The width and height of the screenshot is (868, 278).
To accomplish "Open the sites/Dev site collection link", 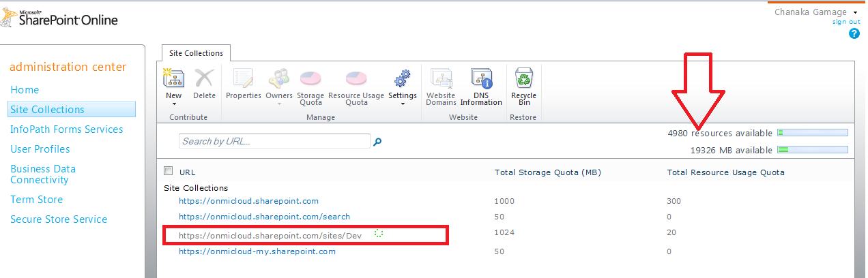I will click(x=270, y=235).
